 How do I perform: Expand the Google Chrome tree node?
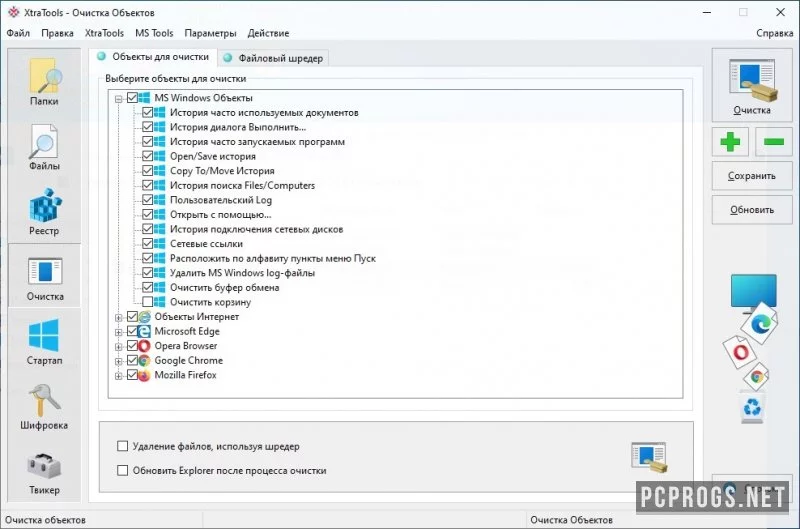[x=119, y=362]
